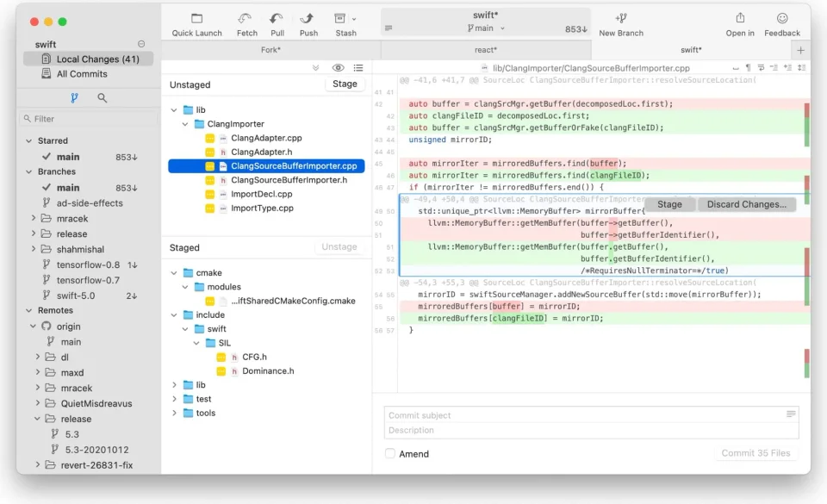827x504 pixels.
Task: Open the Stash dropdown arrow
Action: coord(354,19)
